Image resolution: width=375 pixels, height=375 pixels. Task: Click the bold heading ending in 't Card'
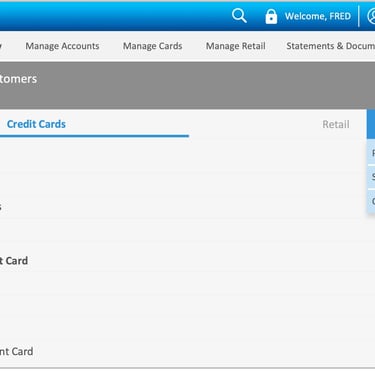click(14, 261)
